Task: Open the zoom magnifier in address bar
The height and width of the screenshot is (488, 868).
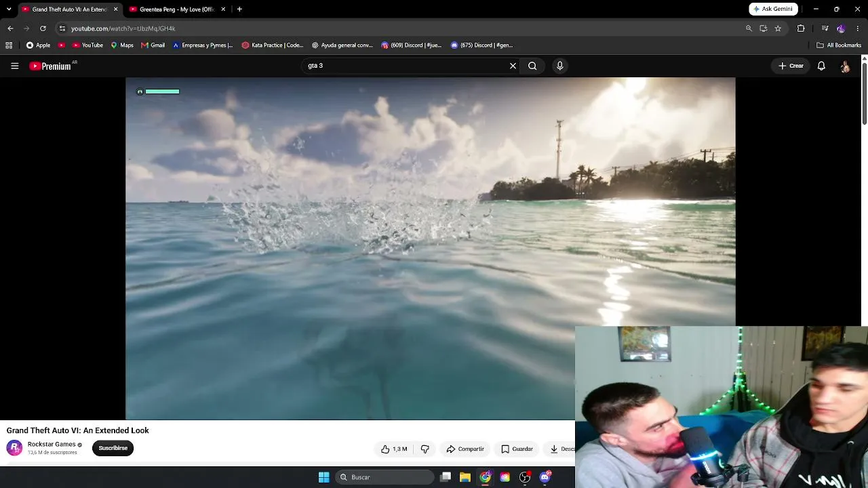Action: (x=749, y=28)
